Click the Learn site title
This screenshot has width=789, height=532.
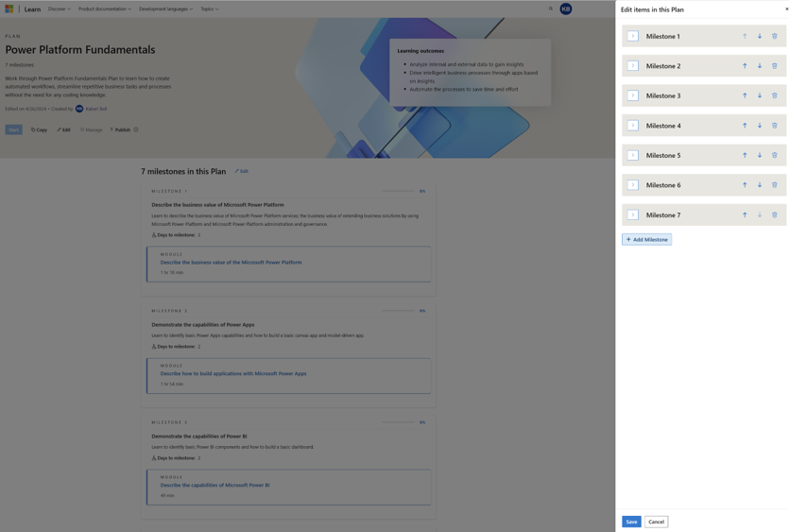coord(32,9)
